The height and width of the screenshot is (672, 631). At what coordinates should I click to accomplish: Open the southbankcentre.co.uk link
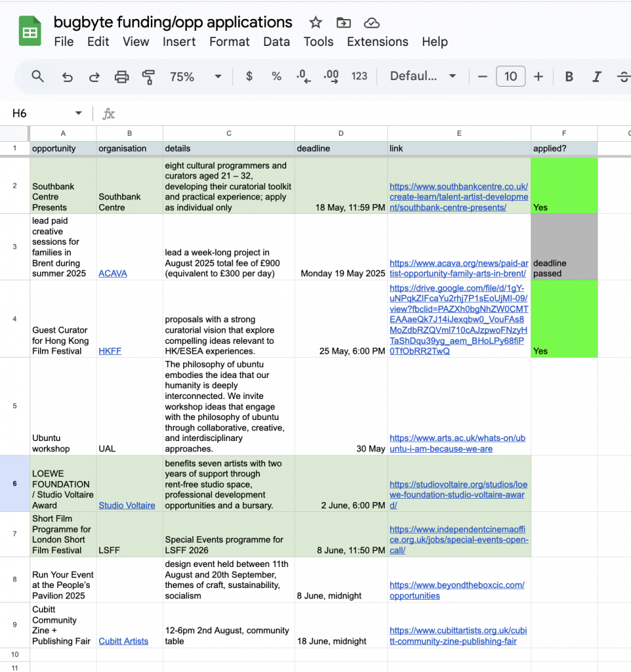coord(459,197)
